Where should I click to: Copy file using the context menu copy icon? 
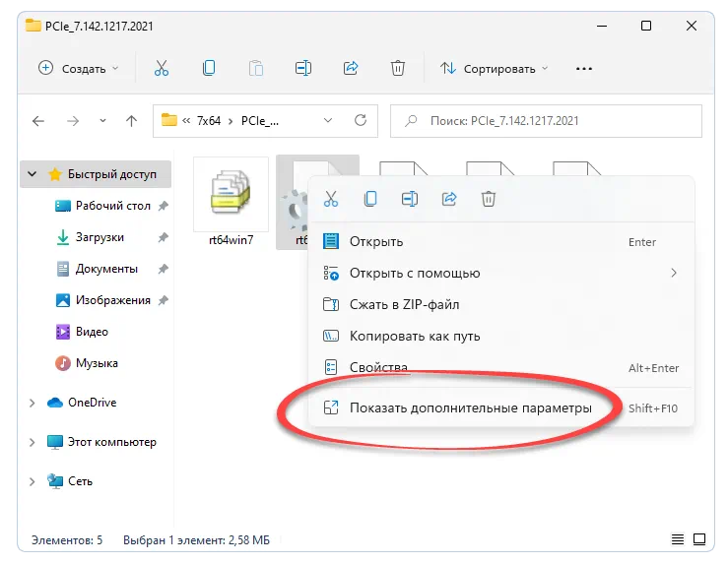point(370,199)
